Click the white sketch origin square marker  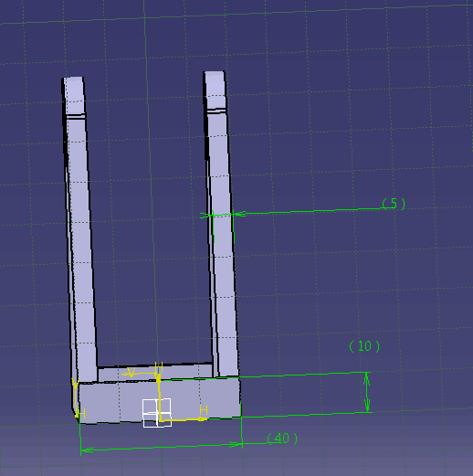tap(157, 413)
